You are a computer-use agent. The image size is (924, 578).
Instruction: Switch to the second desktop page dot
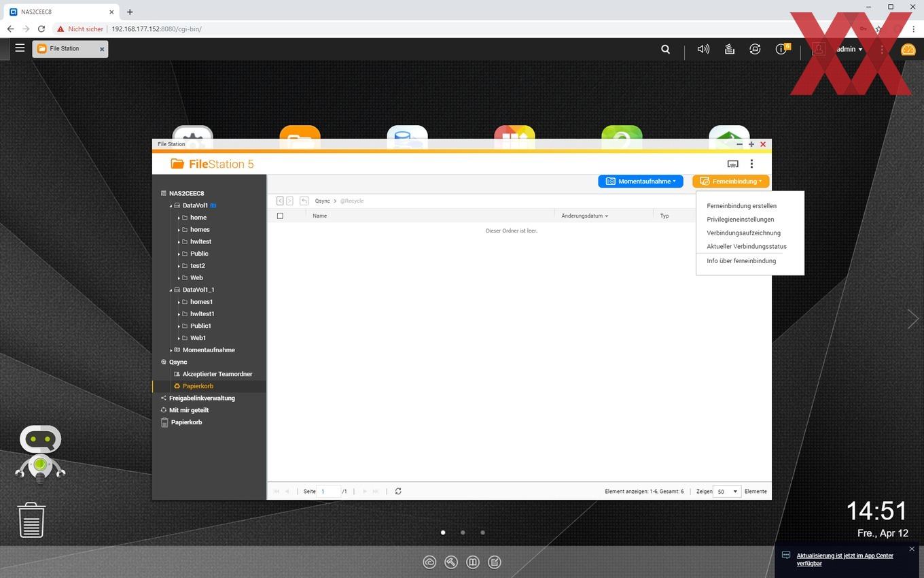(x=463, y=532)
